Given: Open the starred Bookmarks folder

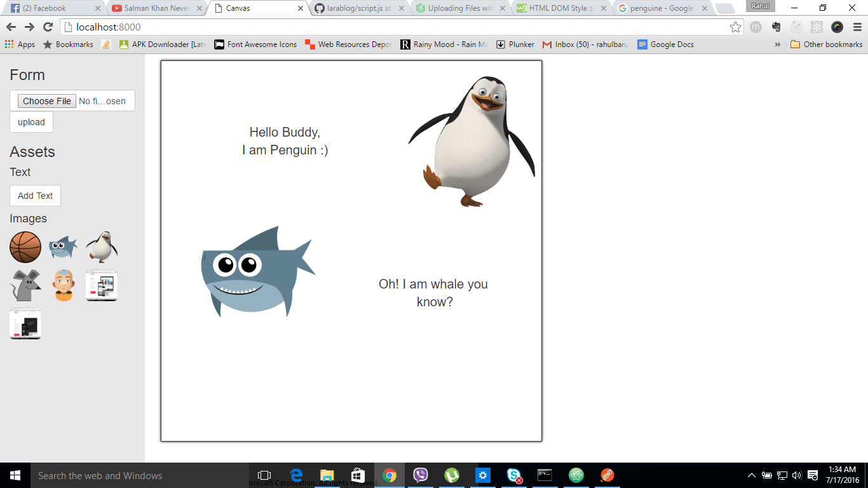Looking at the screenshot, I should click(67, 44).
